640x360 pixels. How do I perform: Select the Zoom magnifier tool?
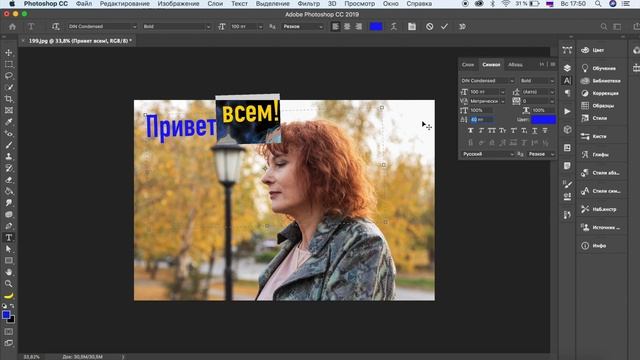click(x=9, y=283)
